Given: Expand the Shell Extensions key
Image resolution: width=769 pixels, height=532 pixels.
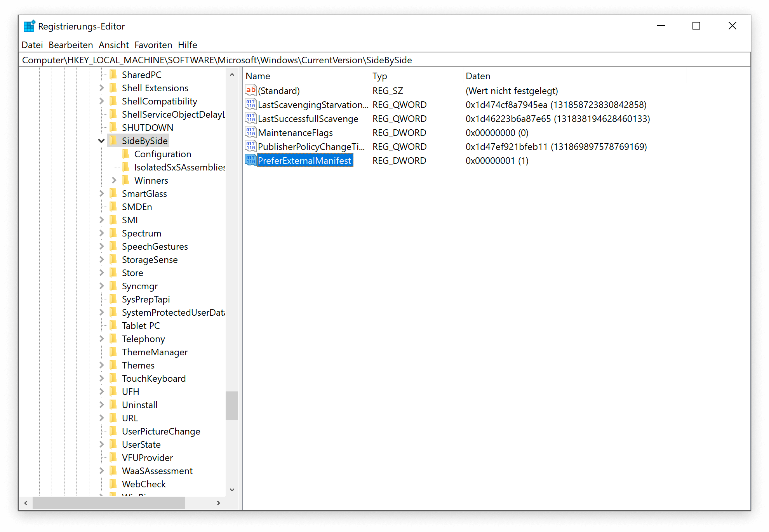Looking at the screenshot, I should pyautogui.click(x=101, y=88).
